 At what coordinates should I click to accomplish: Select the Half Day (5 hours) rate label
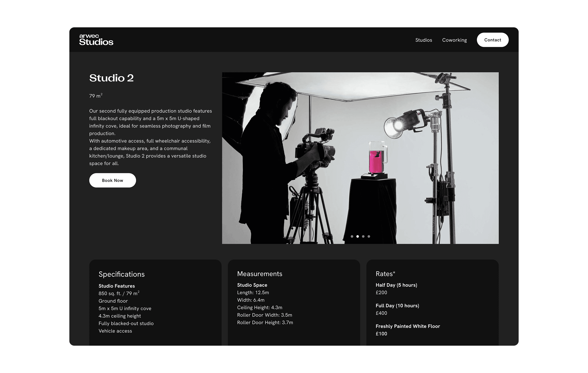(x=396, y=285)
